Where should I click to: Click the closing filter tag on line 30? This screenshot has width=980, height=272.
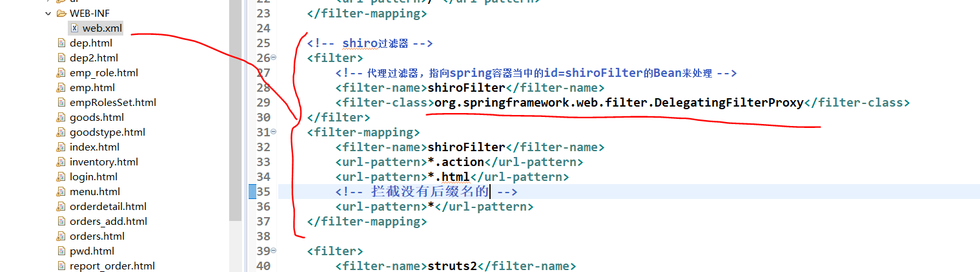coord(339,118)
